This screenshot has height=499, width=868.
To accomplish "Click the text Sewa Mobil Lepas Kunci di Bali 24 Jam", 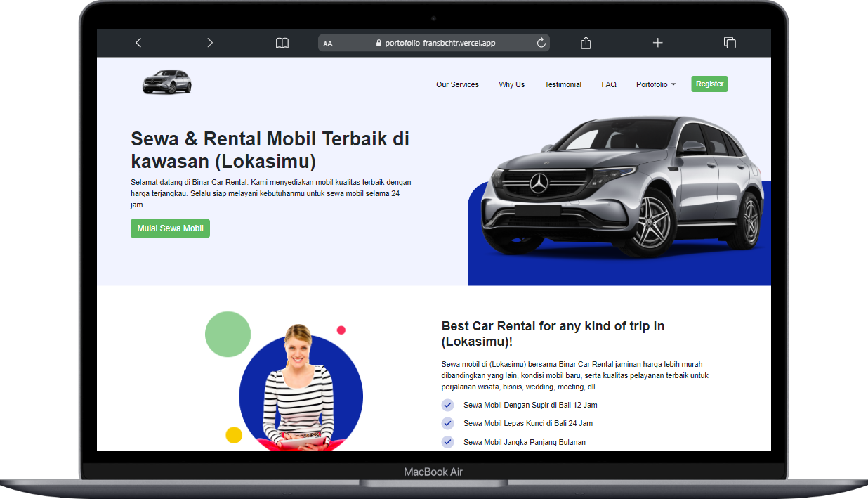I will point(528,423).
